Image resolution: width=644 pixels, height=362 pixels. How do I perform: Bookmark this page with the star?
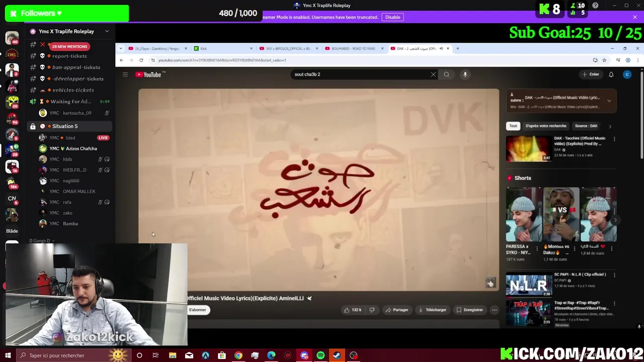(604, 60)
